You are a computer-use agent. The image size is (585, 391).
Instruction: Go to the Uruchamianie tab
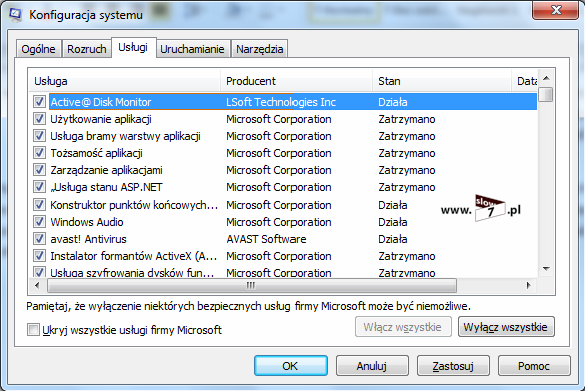(x=193, y=49)
